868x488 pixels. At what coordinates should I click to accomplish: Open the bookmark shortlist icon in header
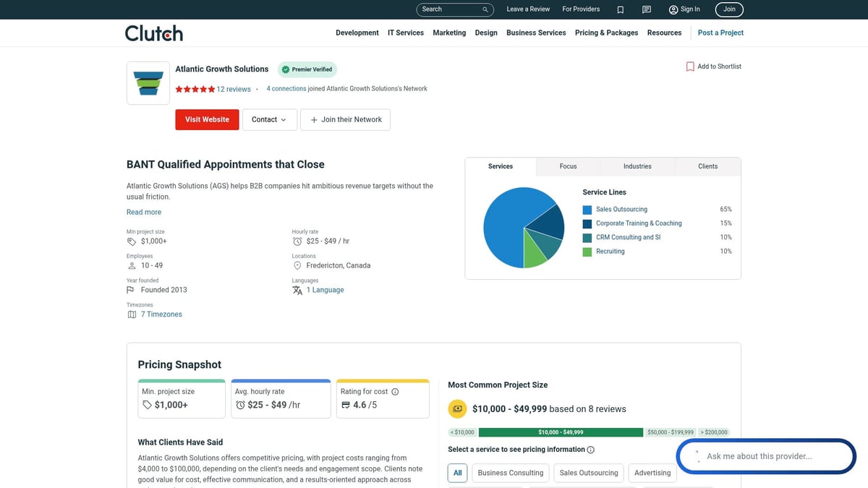coord(621,9)
